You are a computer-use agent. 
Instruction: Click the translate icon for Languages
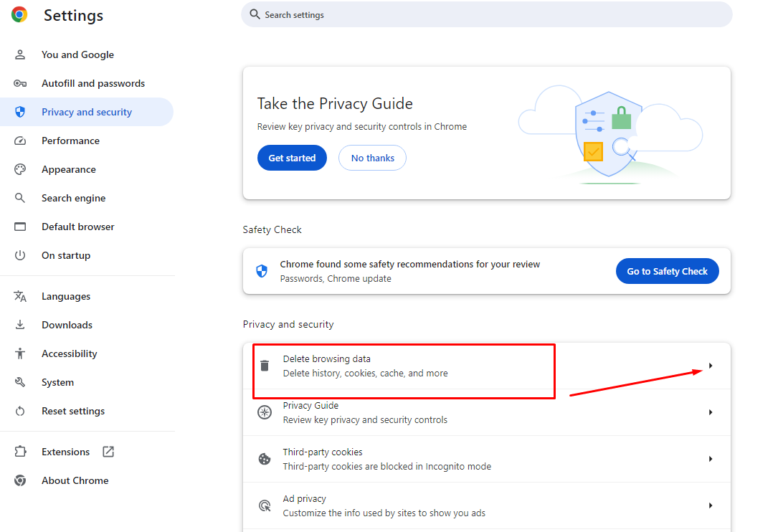pyautogui.click(x=20, y=296)
